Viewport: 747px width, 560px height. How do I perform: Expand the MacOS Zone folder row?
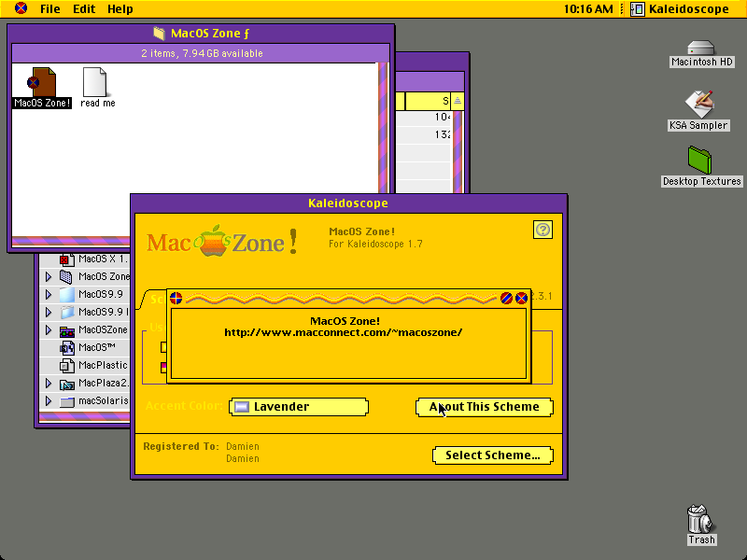click(x=49, y=276)
